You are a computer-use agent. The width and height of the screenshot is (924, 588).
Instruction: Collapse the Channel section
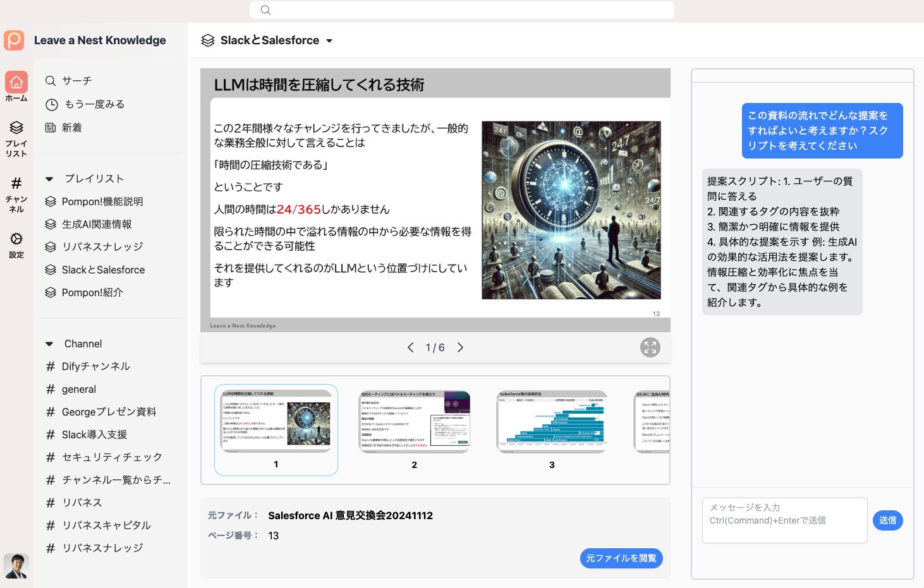click(x=49, y=344)
